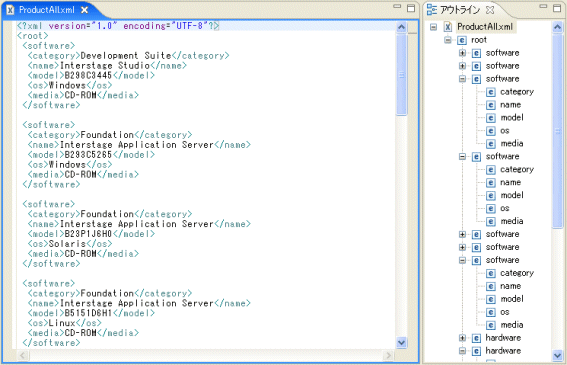
Task: Click the outline view icon beside アウトライン
Action: [432, 9]
